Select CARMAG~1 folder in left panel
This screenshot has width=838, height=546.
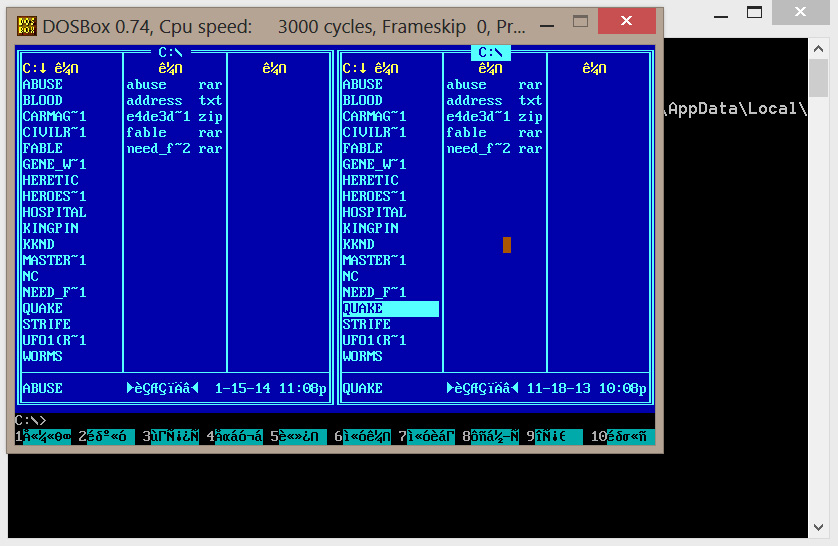55,116
